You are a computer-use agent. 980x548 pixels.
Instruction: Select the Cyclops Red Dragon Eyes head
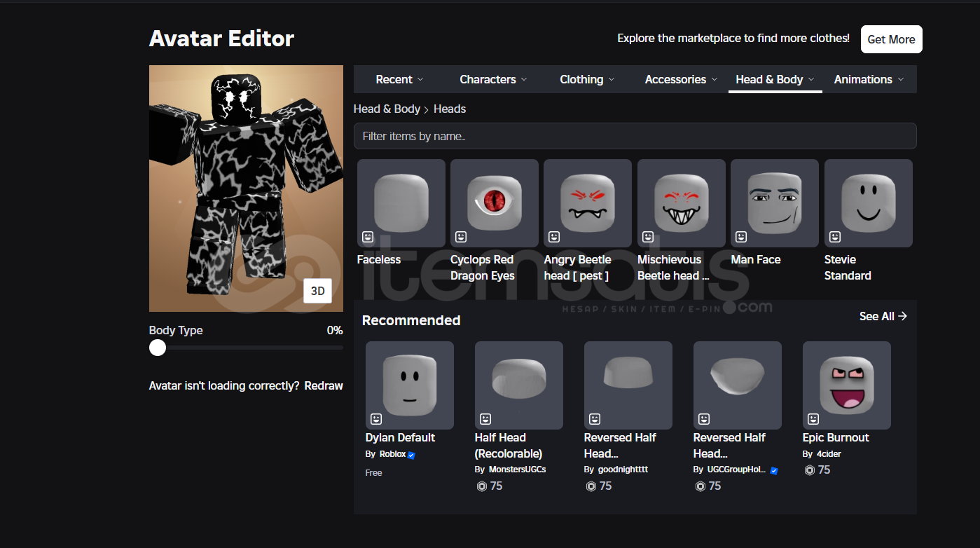point(495,203)
